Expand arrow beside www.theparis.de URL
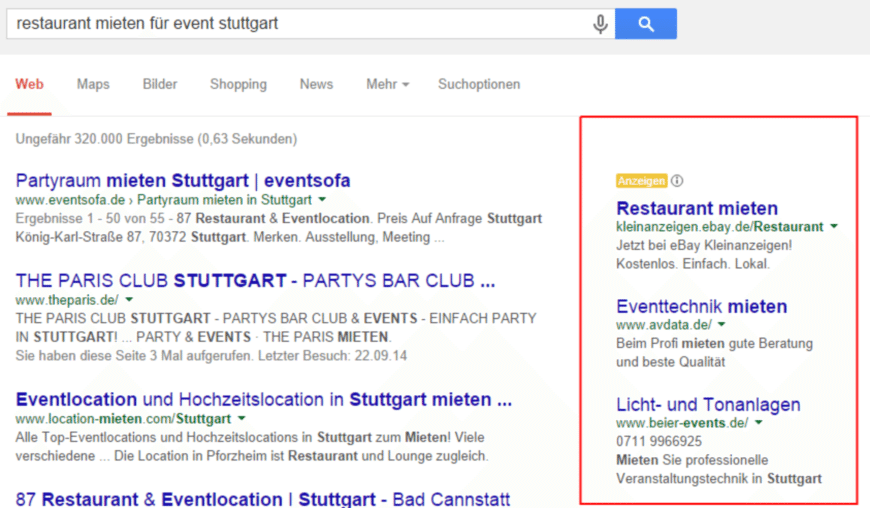 pos(129,299)
